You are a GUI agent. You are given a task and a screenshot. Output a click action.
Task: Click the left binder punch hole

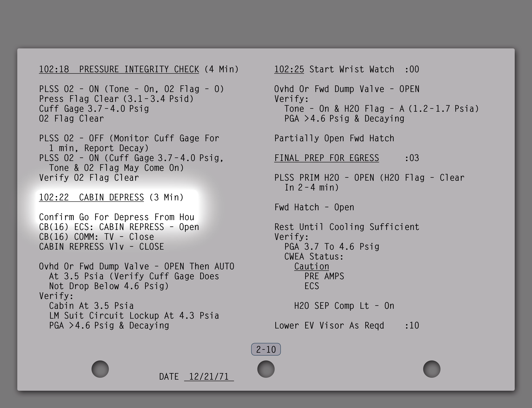coord(100,369)
